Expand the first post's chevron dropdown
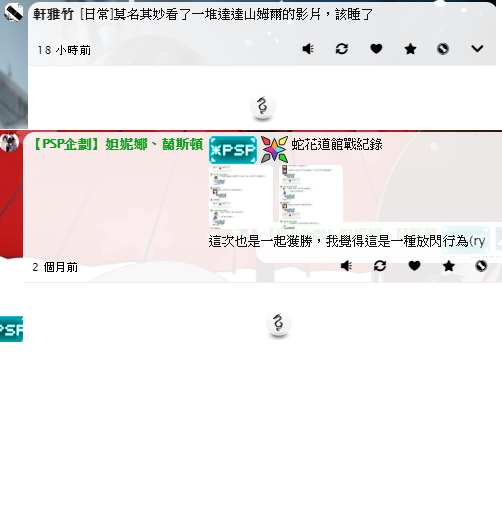502x527 pixels. coord(477,49)
